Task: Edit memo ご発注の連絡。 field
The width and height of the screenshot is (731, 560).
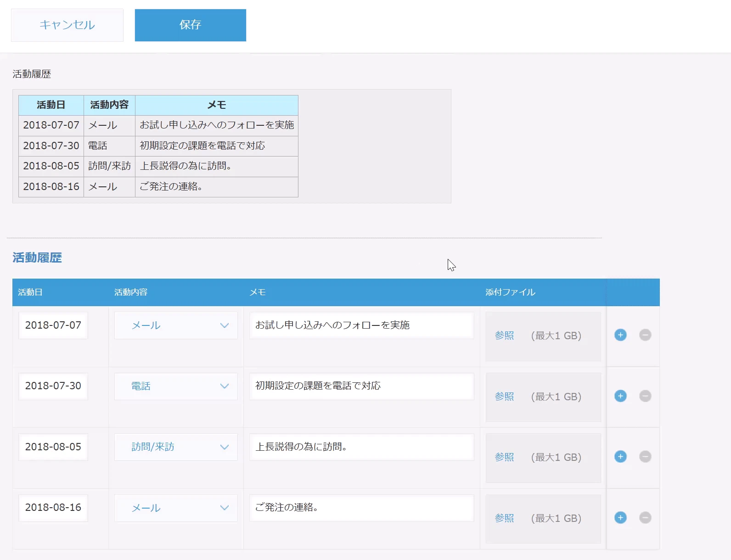Action: click(x=362, y=508)
